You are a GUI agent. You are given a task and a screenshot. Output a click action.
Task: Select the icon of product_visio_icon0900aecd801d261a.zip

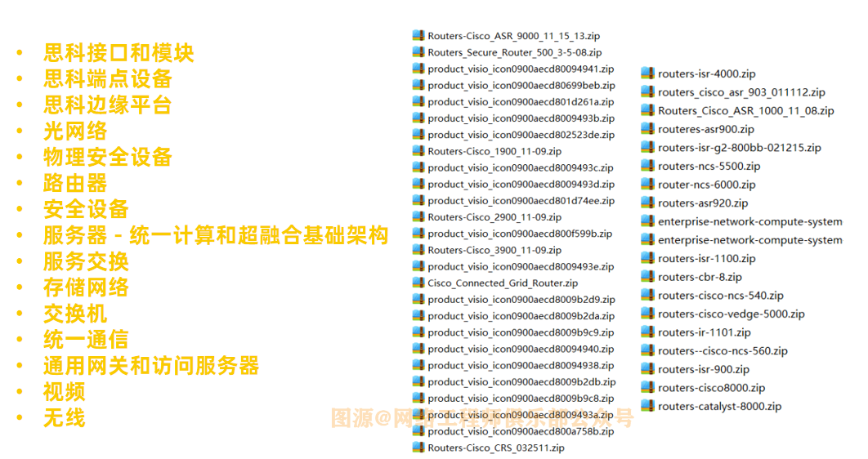[x=418, y=102]
